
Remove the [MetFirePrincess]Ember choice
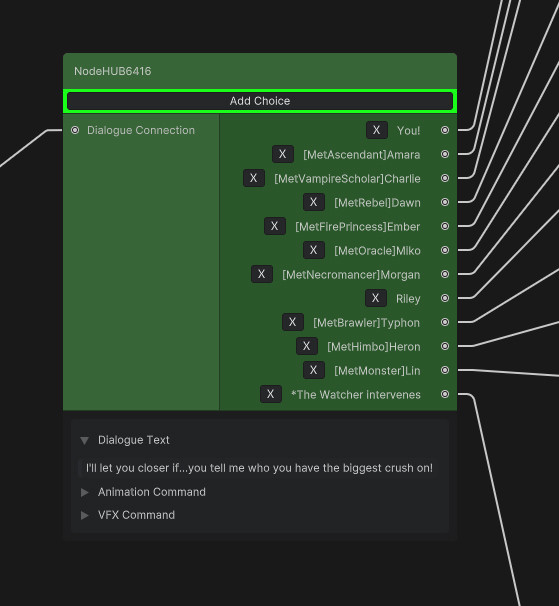[x=274, y=226]
